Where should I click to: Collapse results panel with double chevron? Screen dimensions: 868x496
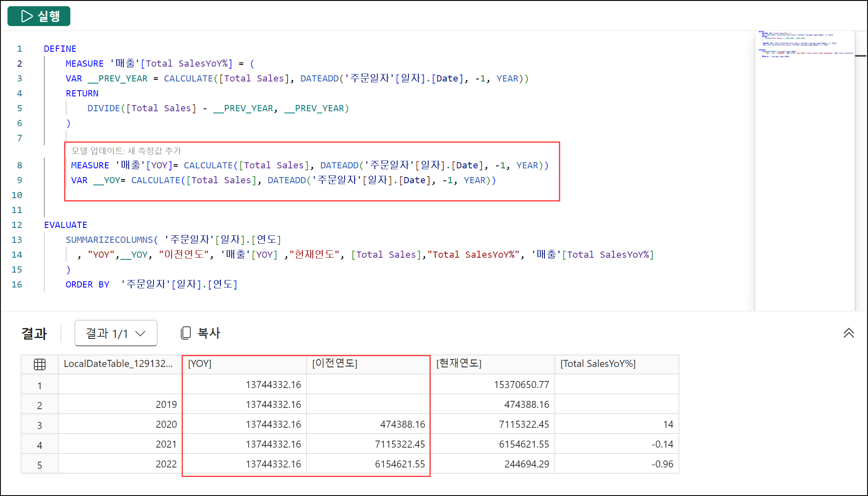pyautogui.click(x=849, y=333)
